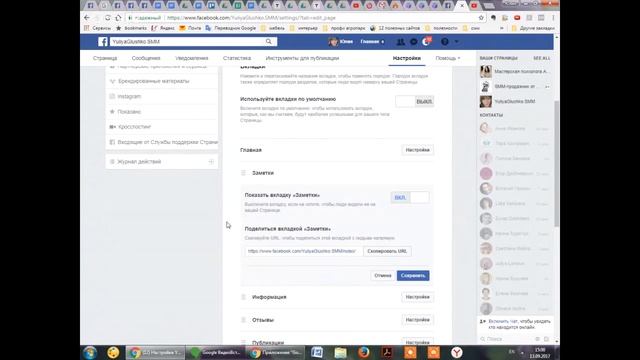Click browser home icon
This screenshot has width=640, height=360.
(x=118, y=18)
